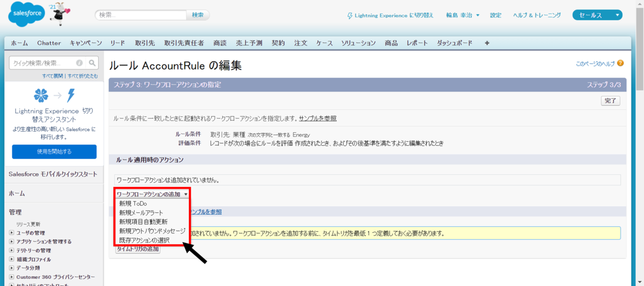The image size is (644, 286).
Task: Open the ホーム tab
Action: [19, 43]
